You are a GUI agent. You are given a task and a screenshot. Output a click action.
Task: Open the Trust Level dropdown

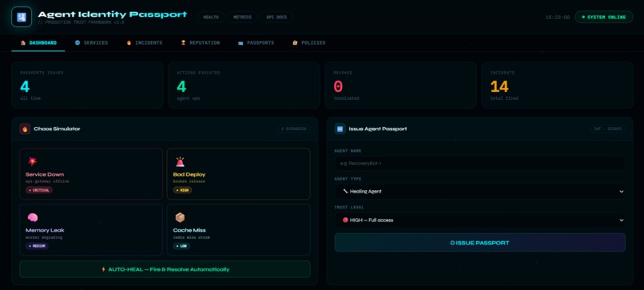pos(479,220)
